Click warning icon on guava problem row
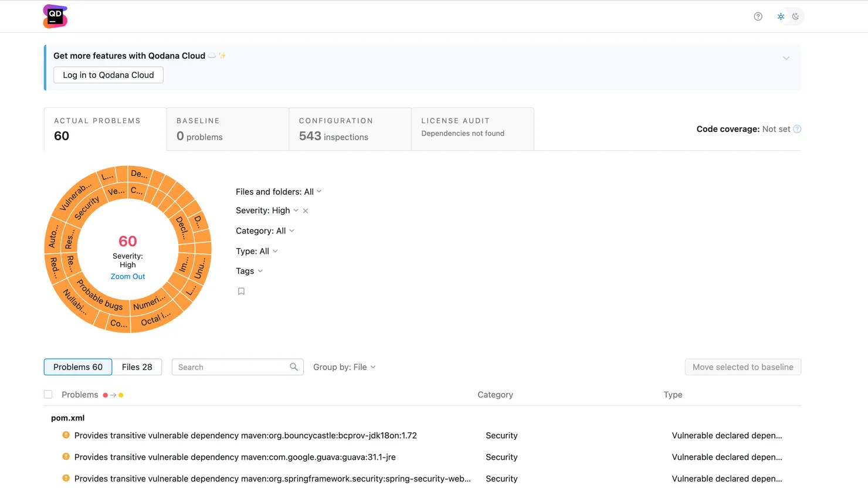Image resolution: width=868 pixels, height=495 pixels. tap(66, 456)
